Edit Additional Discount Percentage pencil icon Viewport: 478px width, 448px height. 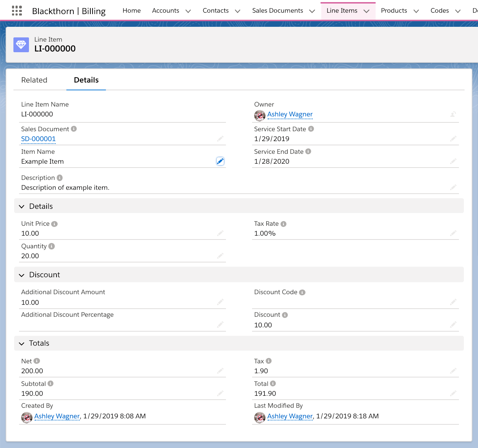click(x=220, y=325)
